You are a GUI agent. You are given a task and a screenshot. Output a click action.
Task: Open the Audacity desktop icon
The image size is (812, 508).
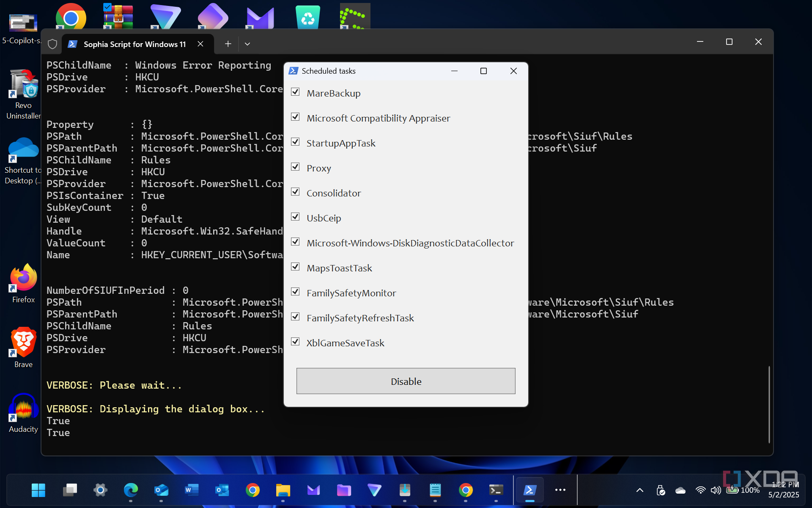23,412
